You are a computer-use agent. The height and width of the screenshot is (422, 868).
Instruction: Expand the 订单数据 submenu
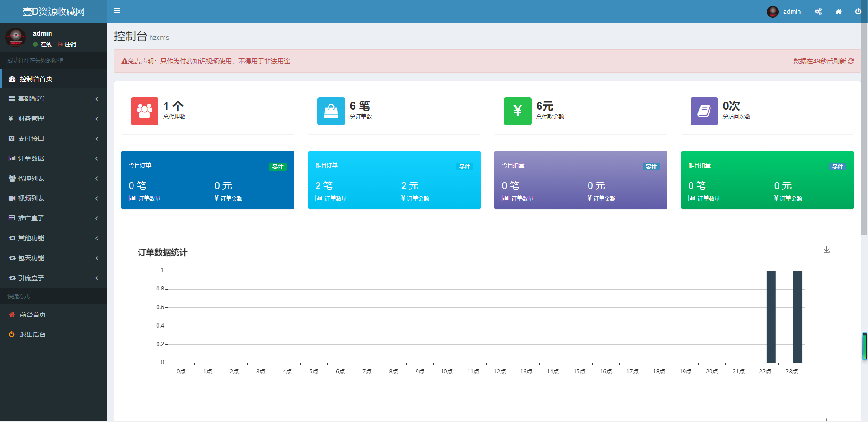click(53, 158)
